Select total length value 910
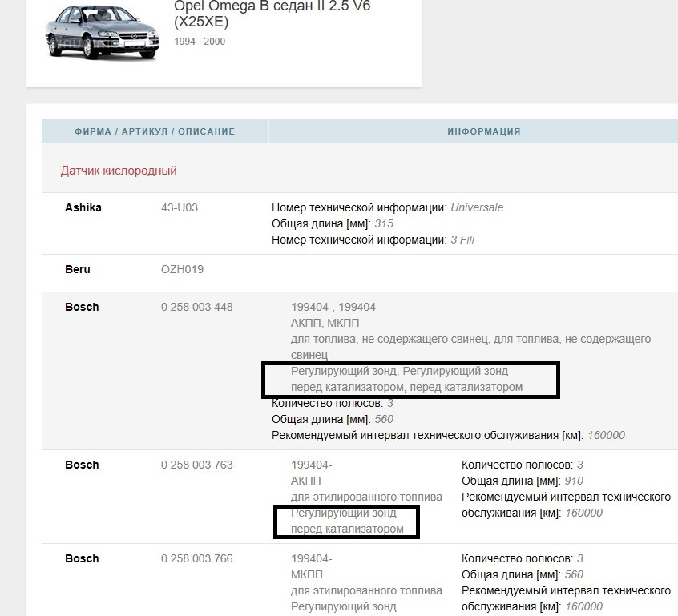Screen dimensions: 678x616 [574, 481]
